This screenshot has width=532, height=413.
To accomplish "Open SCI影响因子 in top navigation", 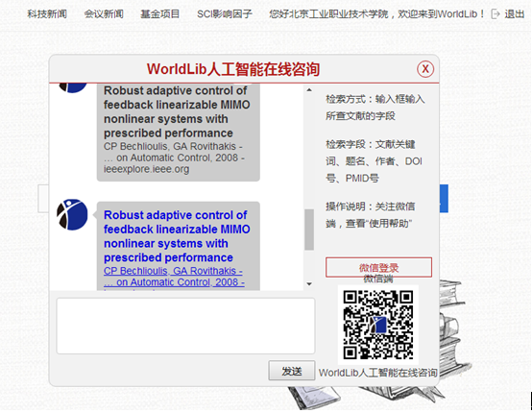I will point(225,13).
